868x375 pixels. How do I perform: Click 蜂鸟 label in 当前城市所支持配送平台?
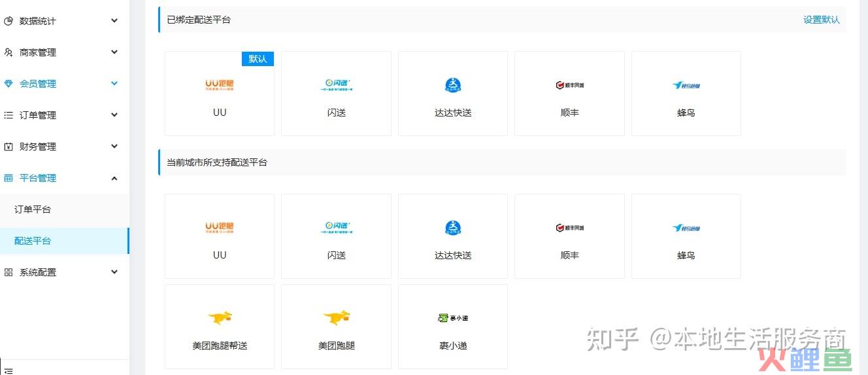(x=686, y=255)
